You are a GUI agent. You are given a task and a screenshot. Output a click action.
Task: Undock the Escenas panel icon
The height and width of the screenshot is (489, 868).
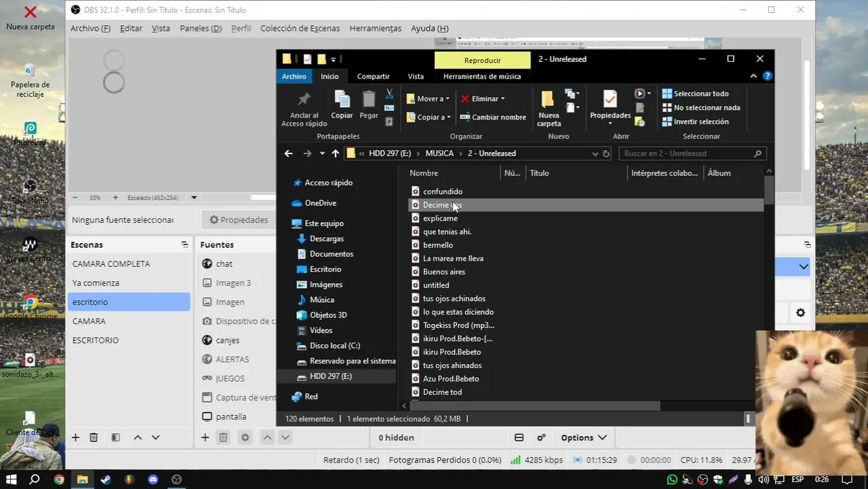click(184, 244)
